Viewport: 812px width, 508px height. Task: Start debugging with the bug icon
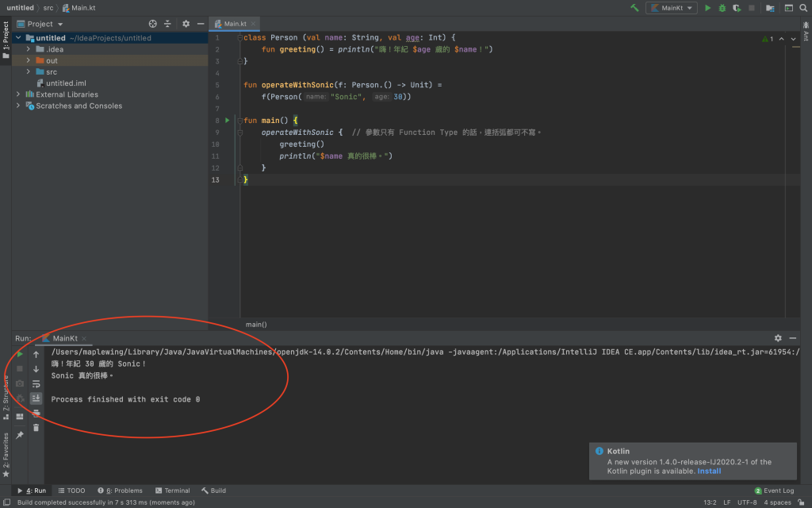point(722,8)
